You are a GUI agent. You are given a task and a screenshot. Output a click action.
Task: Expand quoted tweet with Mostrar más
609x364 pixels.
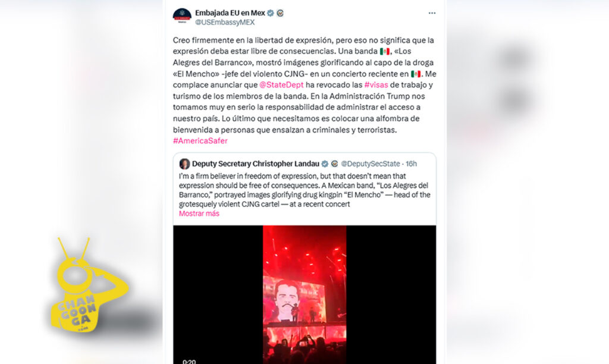pyautogui.click(x=199, y=214)
